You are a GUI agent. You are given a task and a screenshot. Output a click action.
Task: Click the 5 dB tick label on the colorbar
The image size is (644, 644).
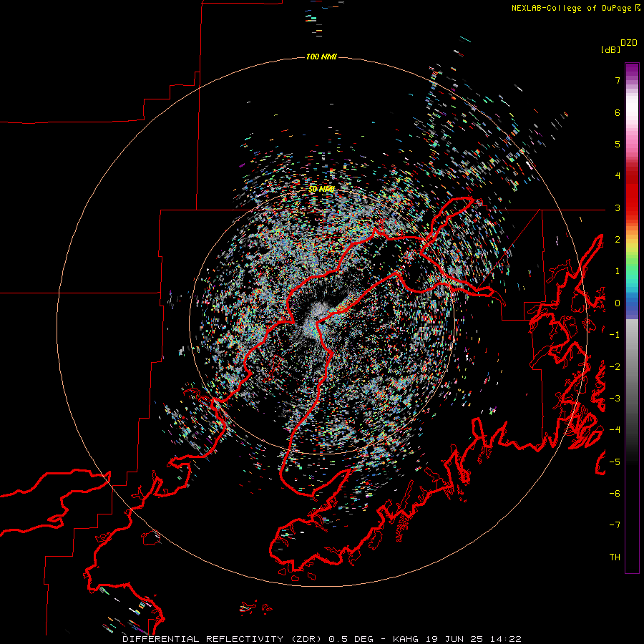coord(618,144)
